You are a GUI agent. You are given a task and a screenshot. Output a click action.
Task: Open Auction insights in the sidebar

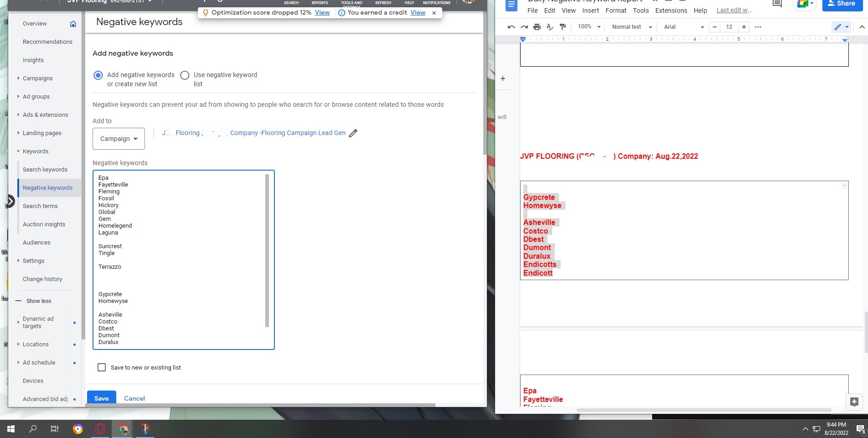tap(44, 224)
